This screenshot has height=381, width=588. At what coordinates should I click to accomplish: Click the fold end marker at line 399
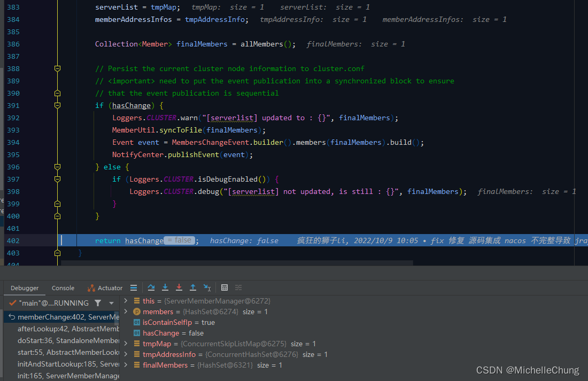[57, 204]
